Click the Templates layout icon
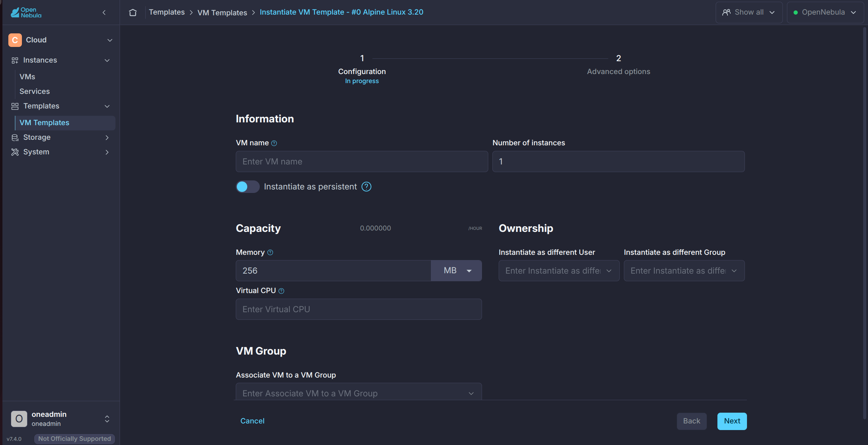Image resolution: width=868 pixels, height=445 pixels. [15, 106]
